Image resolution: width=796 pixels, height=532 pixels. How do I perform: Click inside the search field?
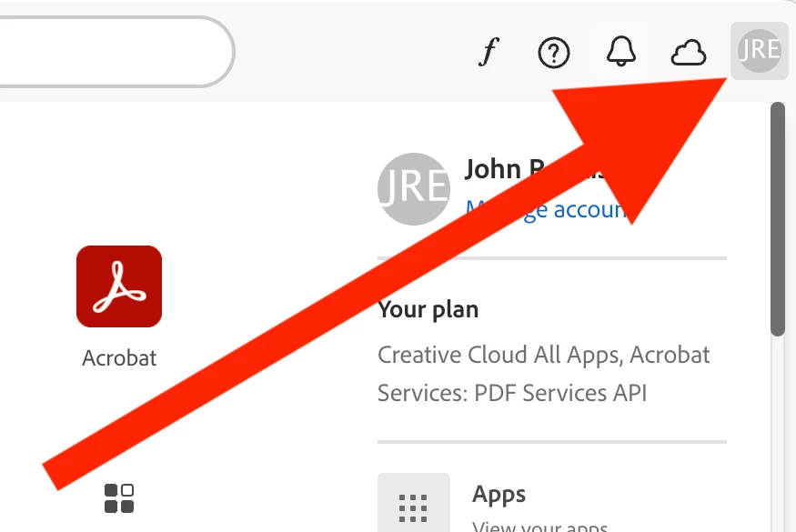click(x=116, y=52)
